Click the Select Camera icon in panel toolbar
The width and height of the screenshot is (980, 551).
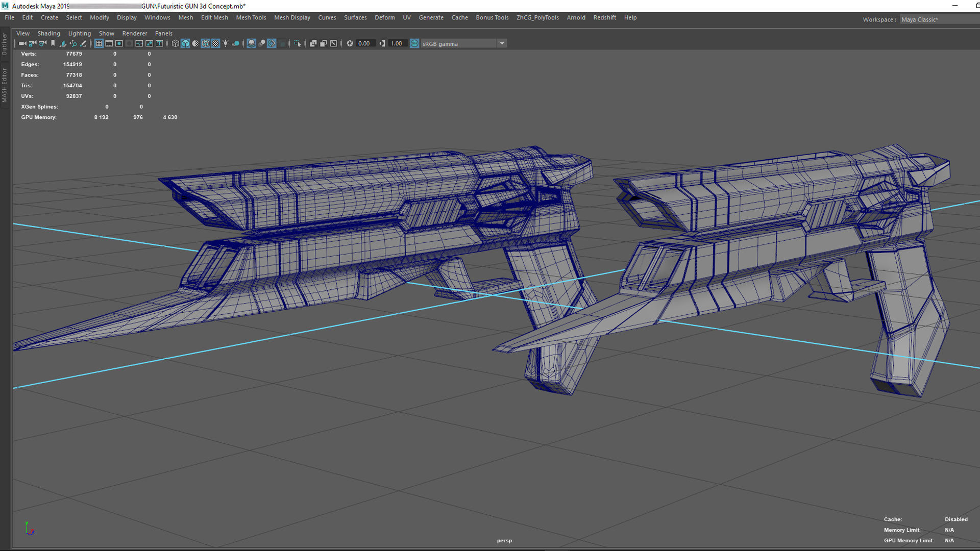[x=22, y=43]
